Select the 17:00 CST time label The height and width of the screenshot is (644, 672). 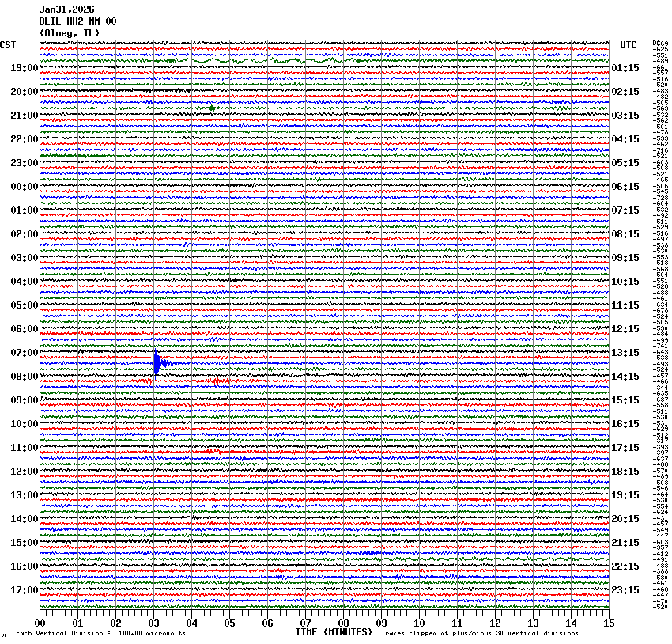[x=25, y=590]
